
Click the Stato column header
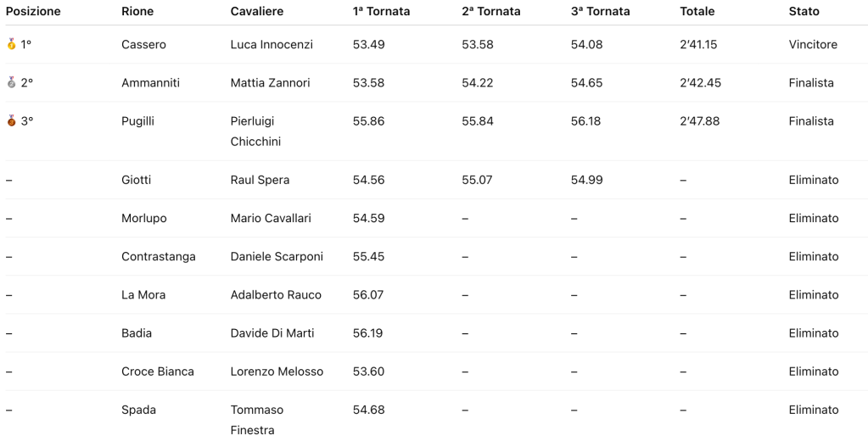pyautogui.click(x=804, y=12)
